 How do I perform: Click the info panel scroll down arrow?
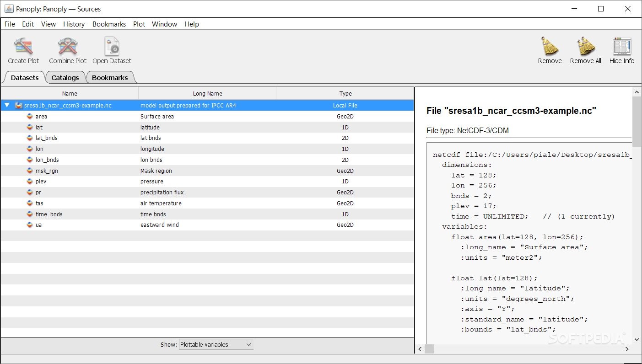(637, 340)
